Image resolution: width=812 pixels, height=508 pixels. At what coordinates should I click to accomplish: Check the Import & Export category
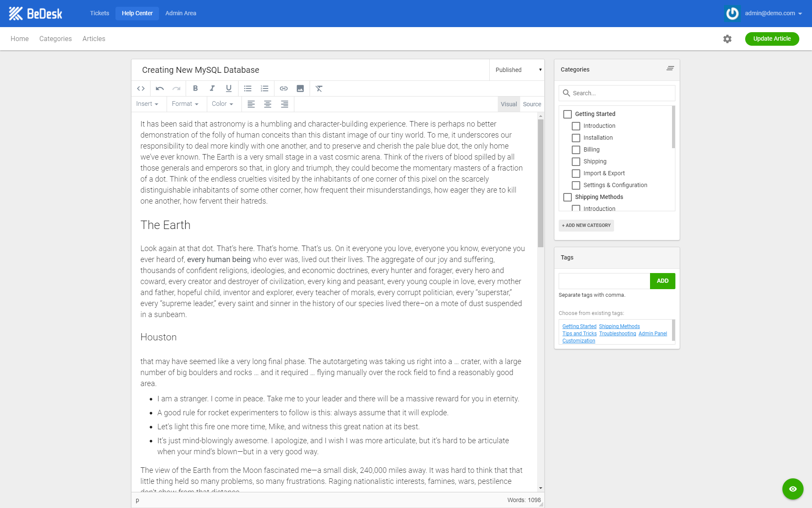tap(576, 174)
